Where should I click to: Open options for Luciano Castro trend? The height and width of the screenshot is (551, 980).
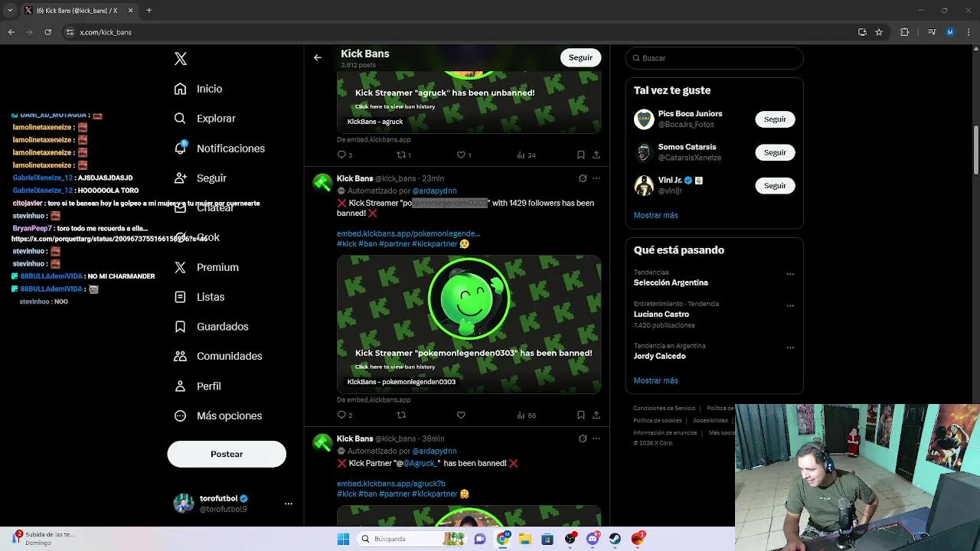790,305
